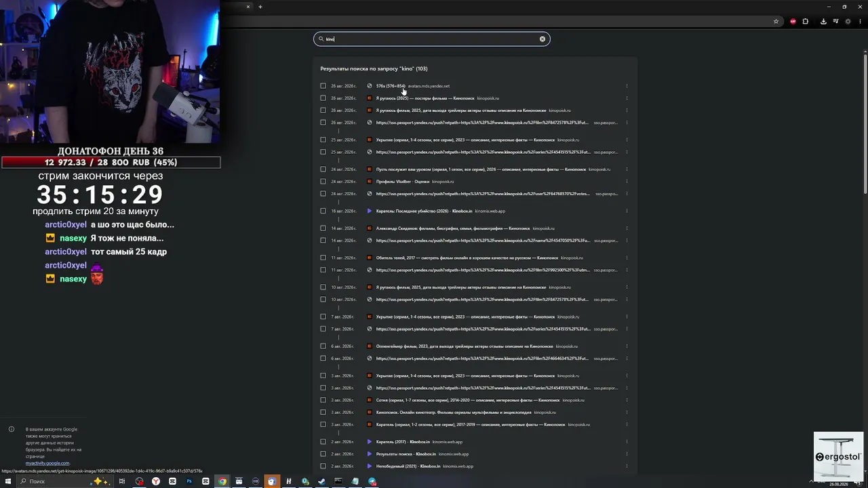This screenshot has height=488, width=868.
Task: Open more actions for Каратель (2017) - Kinobox.in
Action: coord(627,442)
